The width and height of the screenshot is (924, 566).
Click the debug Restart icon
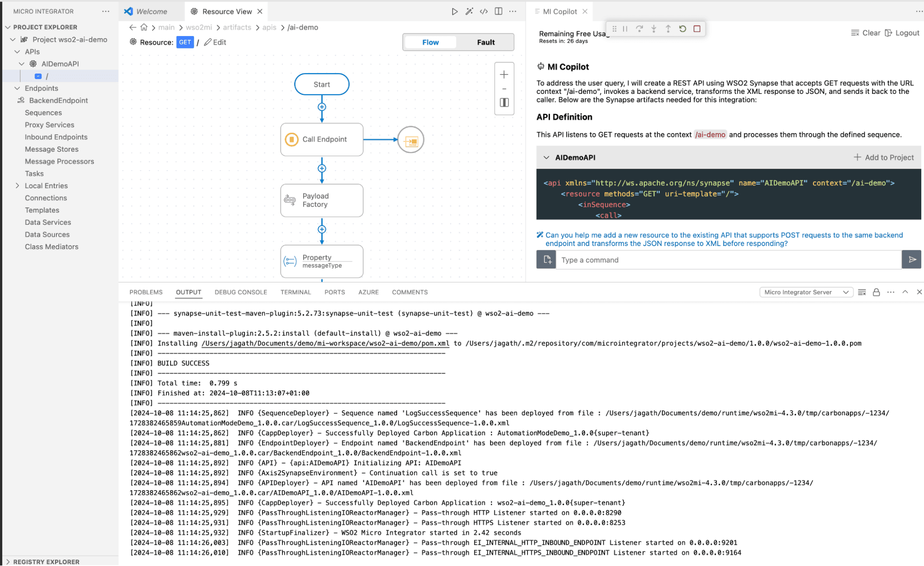point(682,29)
